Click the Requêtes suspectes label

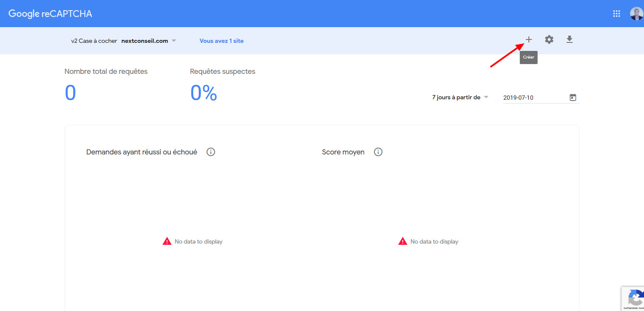tap(223, 72)
